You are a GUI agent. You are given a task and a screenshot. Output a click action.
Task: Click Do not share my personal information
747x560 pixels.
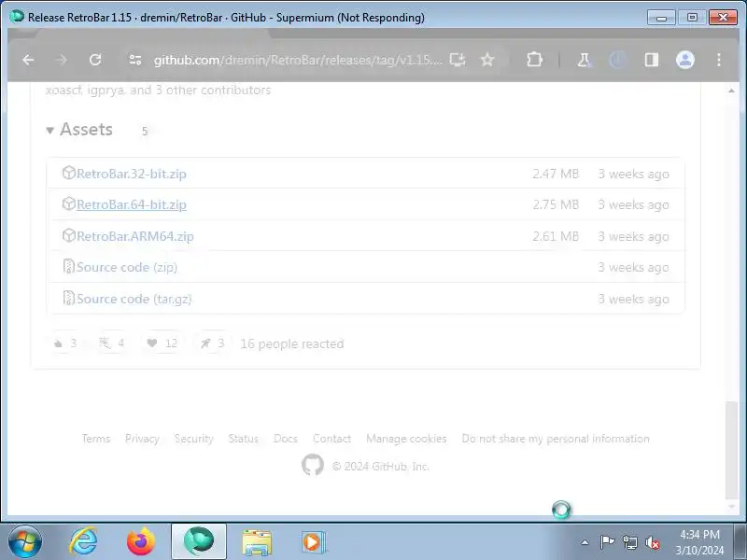point(556,439)
